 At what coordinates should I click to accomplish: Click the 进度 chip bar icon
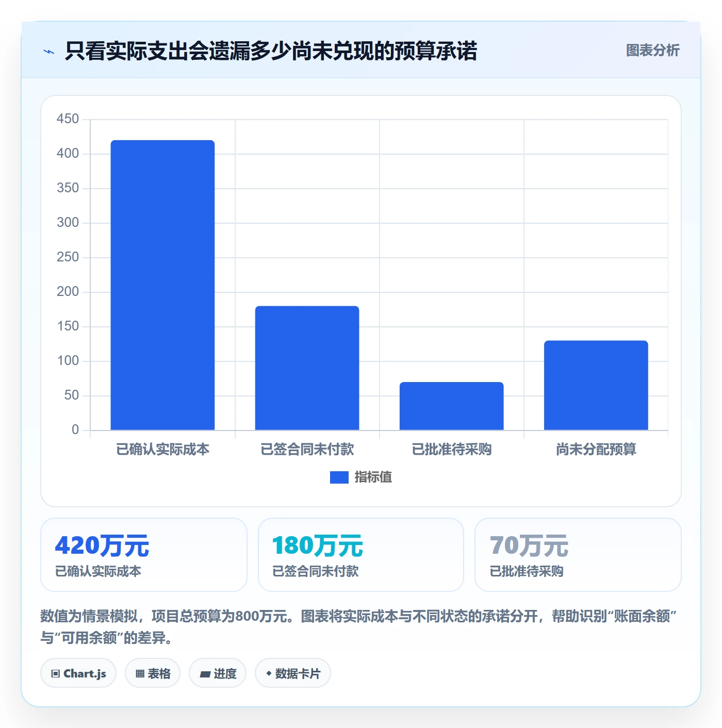coord(205,674)
